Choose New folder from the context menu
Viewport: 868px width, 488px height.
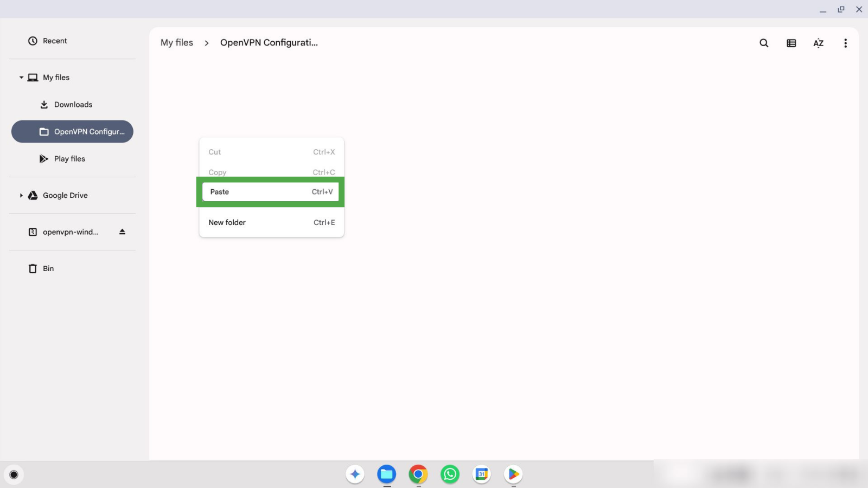click(271, 222)
